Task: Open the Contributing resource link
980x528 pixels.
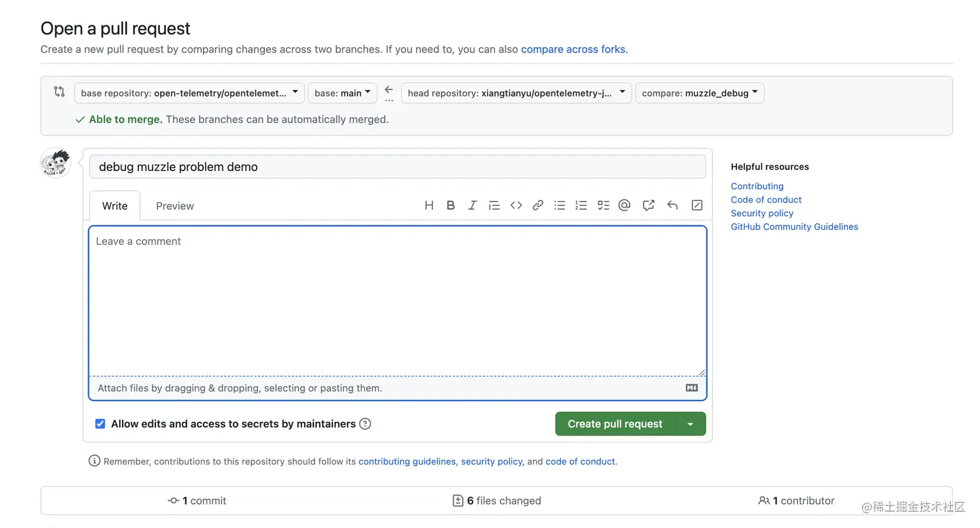Action: [x=757, y=186]
